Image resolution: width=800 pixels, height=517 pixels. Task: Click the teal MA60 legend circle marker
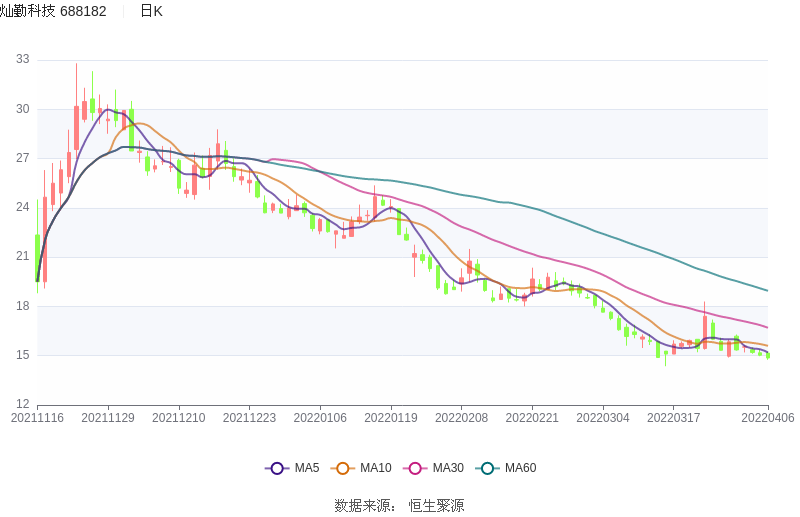[487, 468]
